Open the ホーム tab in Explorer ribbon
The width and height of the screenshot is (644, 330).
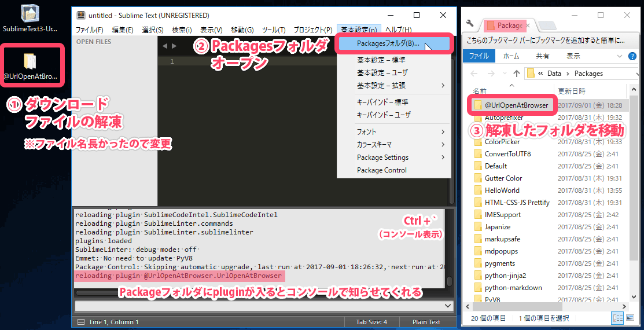(x=510, y=56)
